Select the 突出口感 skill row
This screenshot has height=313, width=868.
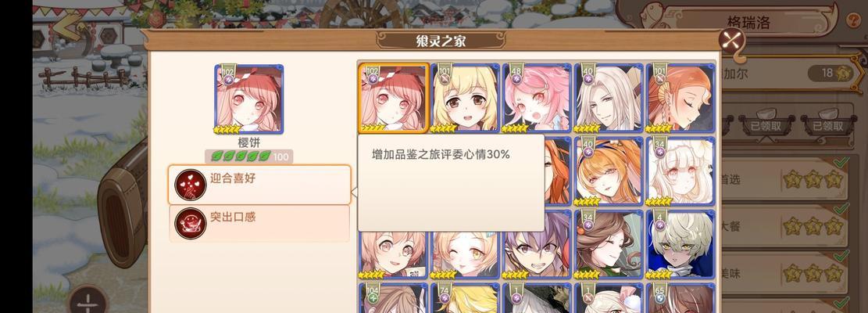coord(259,223)
